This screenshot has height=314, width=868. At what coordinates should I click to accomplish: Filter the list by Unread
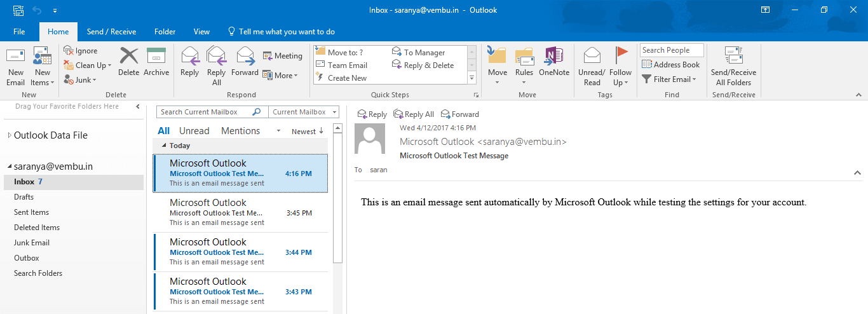pos(194,131)
